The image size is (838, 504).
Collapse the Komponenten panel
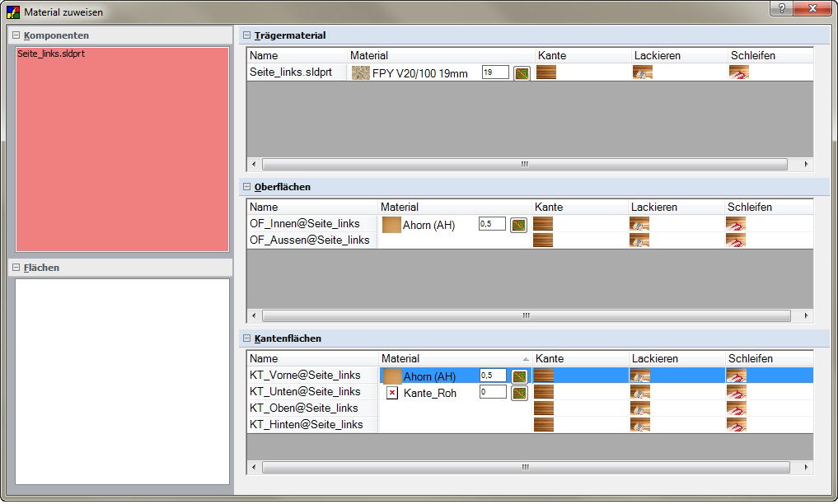[16, 35]
